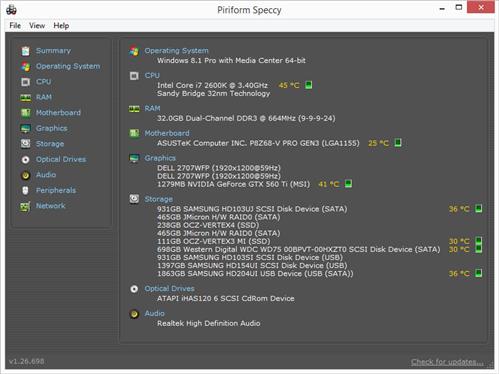
Task: Select CPU in the sidebar
Action: click(x=44, y=82)
